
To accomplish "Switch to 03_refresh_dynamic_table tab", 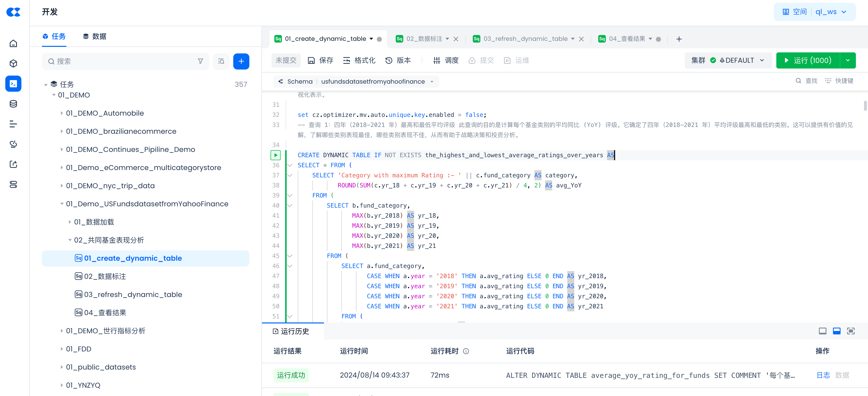I will coord(525,39).
